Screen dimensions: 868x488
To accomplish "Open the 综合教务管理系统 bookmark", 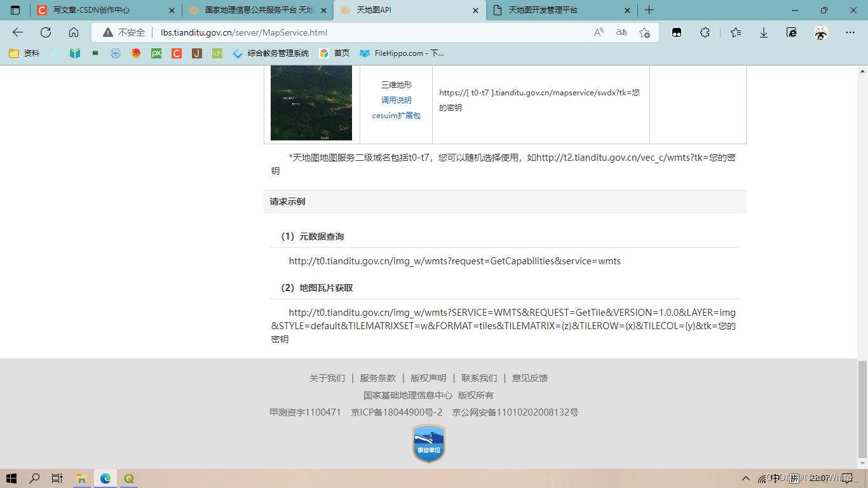I will (x=271, y=53).
